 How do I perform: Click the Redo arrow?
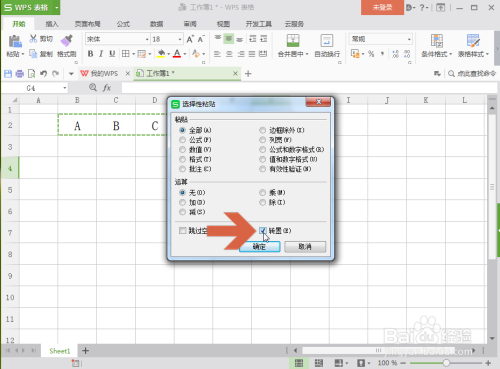pos(55,74)
